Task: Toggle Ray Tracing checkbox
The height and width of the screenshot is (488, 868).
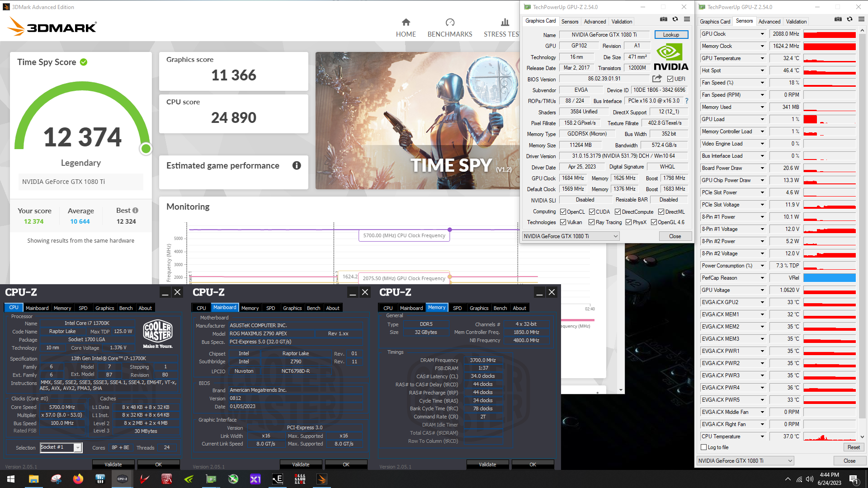Action: coord(591,222)
